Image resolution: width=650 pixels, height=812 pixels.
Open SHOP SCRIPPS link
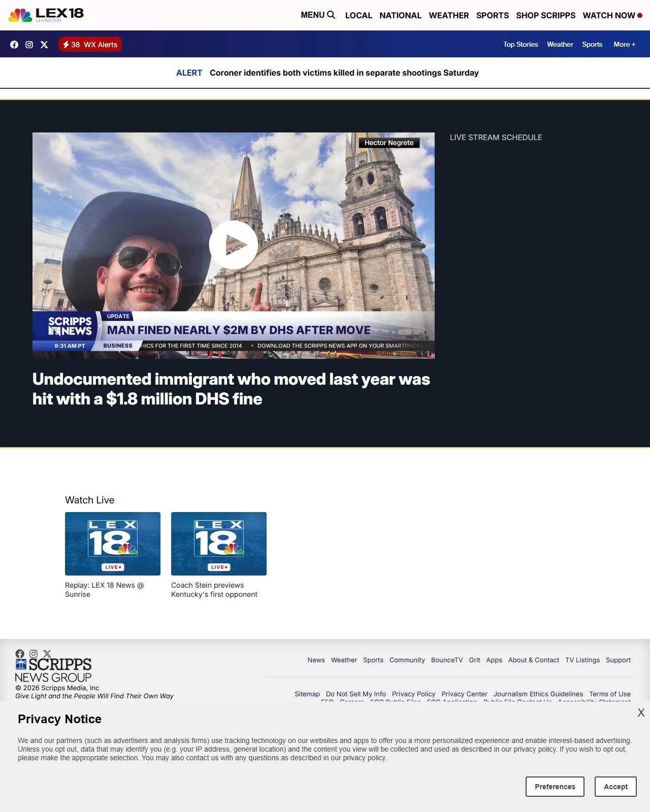pyautogui.click(x=546, y=15)
